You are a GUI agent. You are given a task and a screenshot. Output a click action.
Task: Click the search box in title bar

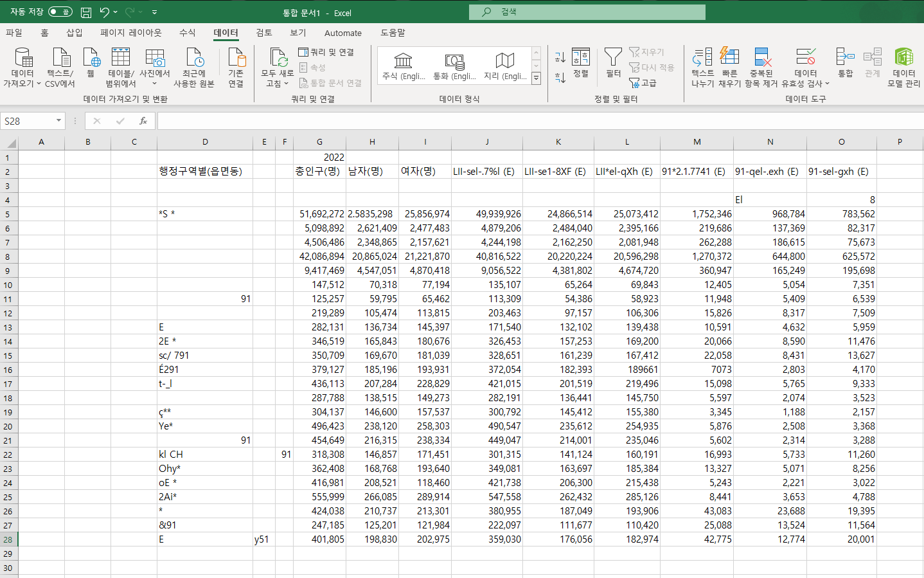[587, 12]
